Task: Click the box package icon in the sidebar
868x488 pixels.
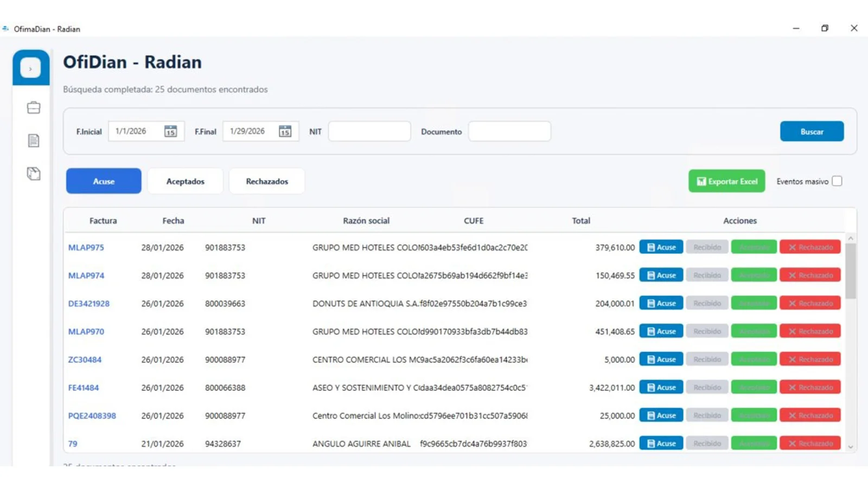Action: (x=34, y=174)
